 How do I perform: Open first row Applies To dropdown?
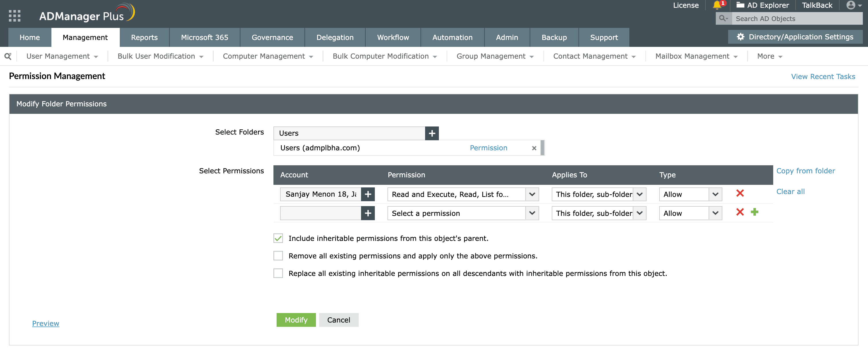pos(599,195)
